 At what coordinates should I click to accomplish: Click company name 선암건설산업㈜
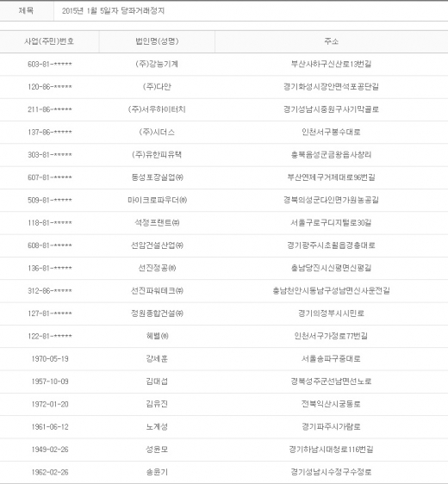157,245
